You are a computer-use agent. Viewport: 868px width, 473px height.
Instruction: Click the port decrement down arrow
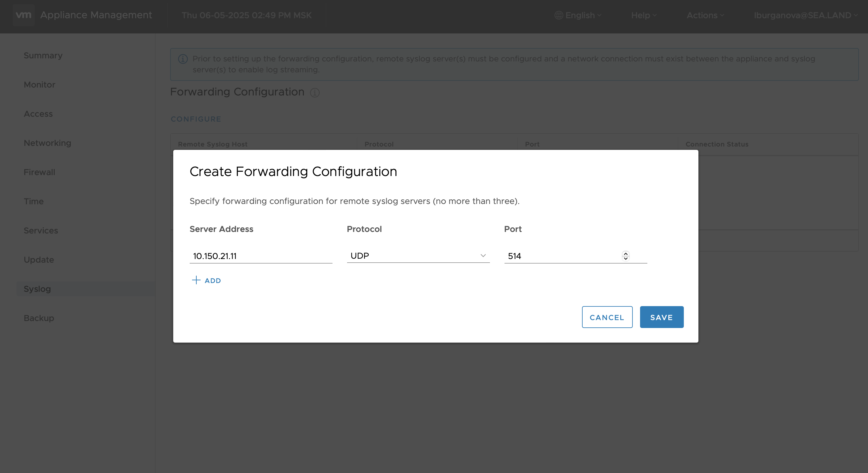pos(625,258)
